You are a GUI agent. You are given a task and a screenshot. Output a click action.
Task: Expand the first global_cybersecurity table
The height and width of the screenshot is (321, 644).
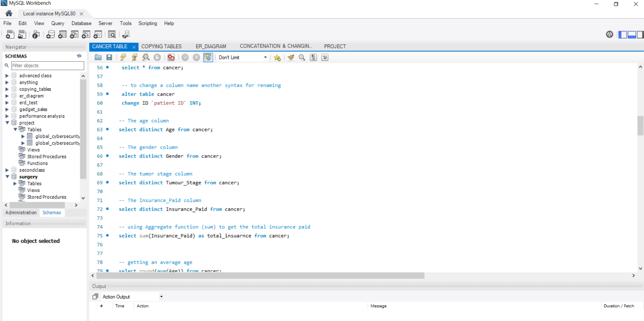[23, 136]
